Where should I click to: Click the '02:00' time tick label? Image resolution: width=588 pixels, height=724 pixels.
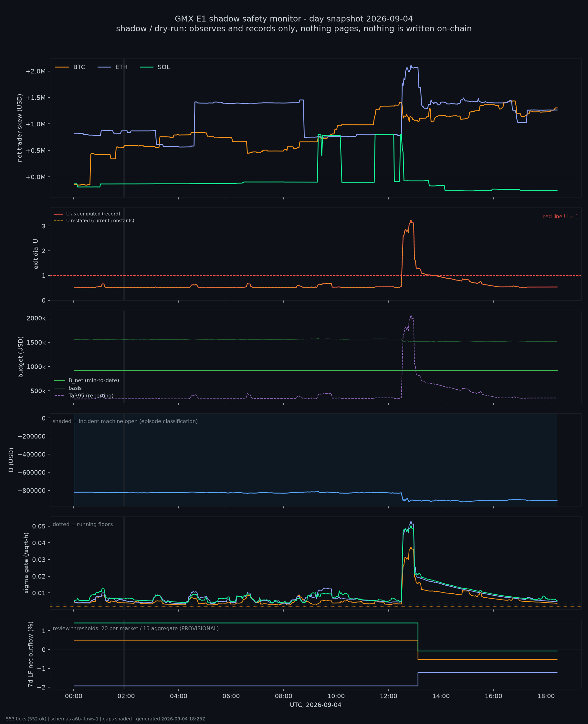click(x=126, y=696)
